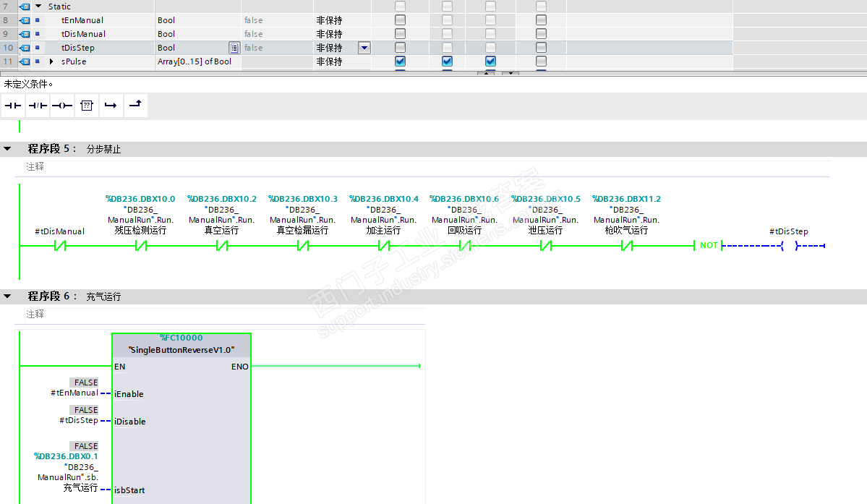This screenshot has width=867, height=504.
Task: Select the 残压检测运行 contact in network 5
Action: coord(140,246)
